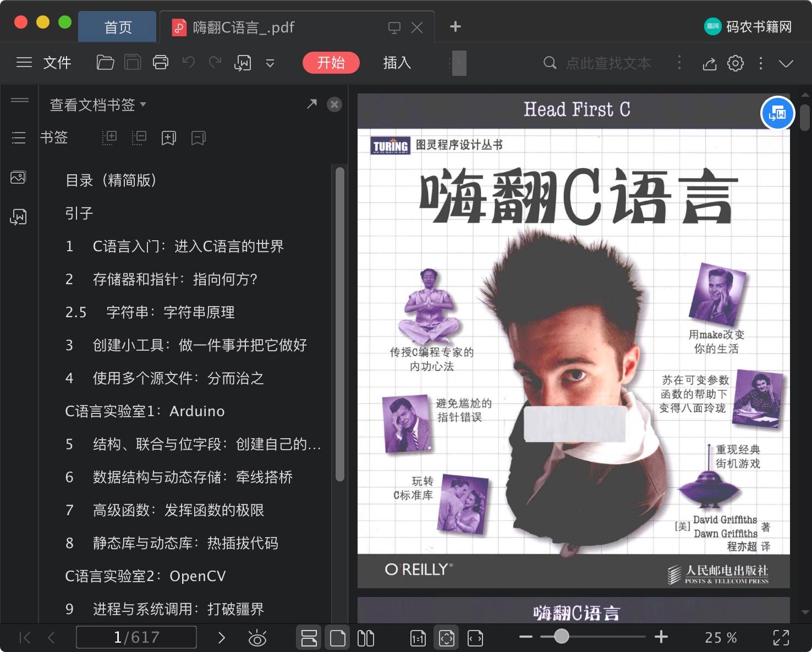This screenshot has width=812, height=652.
Task: Click the save disk icon
Action: pos(133,63)
